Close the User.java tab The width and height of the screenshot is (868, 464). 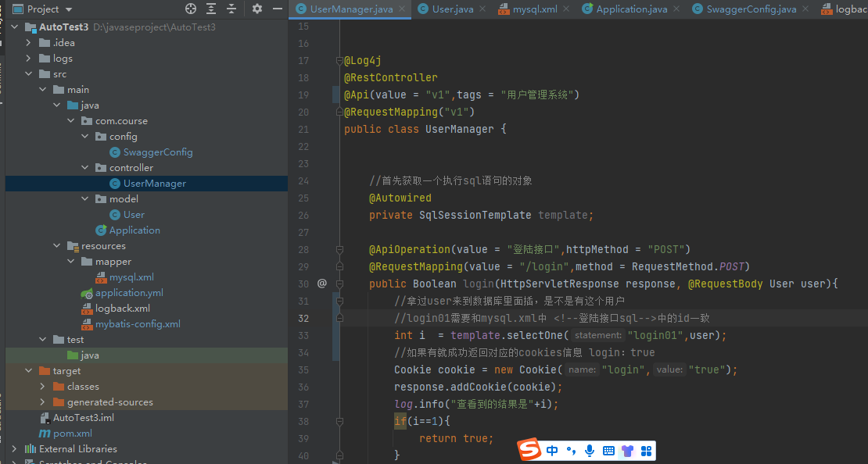point(482,9)
